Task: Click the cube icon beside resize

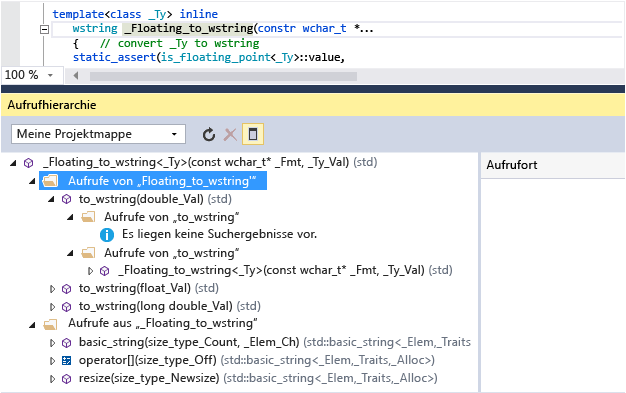Action: coord(67,379)
